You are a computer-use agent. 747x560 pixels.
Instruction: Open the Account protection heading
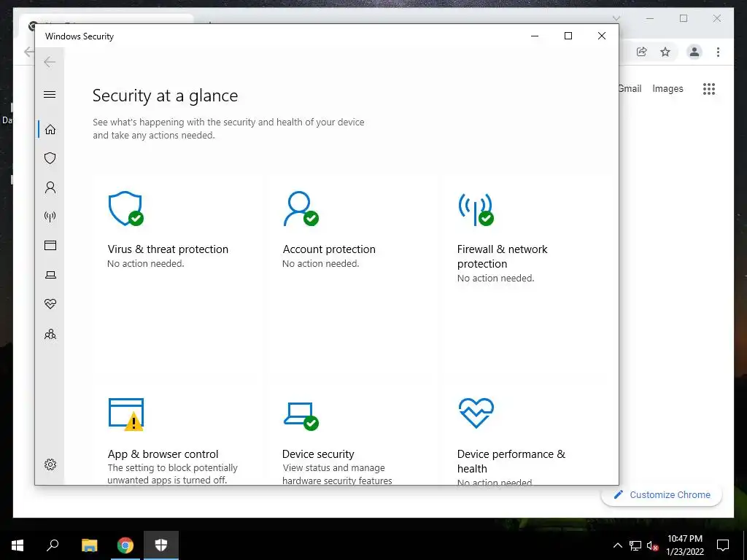coord(329,249)
